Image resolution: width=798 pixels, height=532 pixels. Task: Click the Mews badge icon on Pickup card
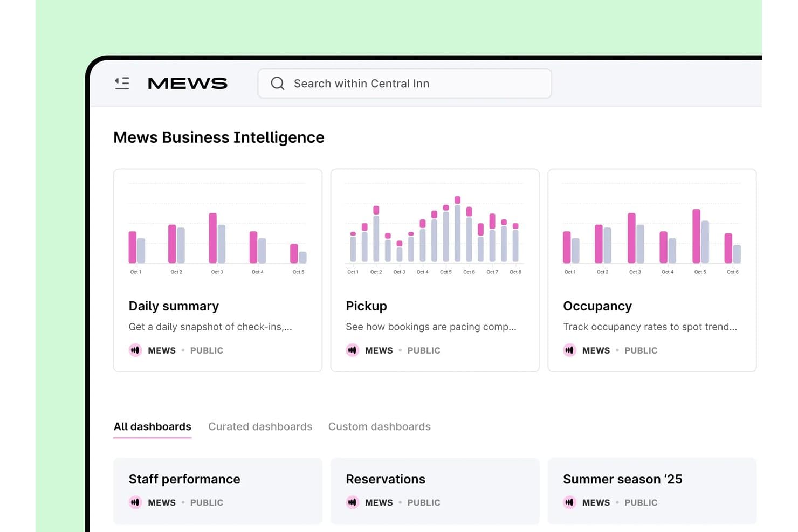point(353,350)
